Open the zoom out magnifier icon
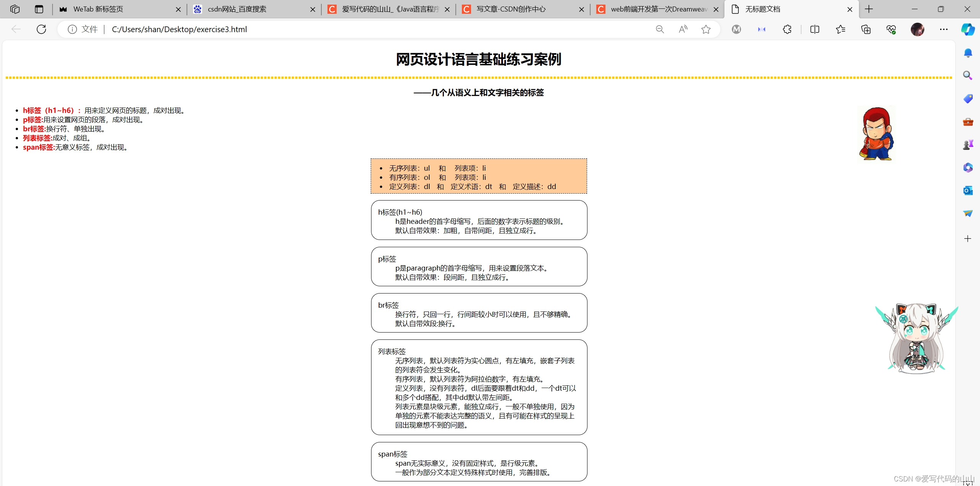The height and width of the screenshot is (486, 980). coord(659,29)
